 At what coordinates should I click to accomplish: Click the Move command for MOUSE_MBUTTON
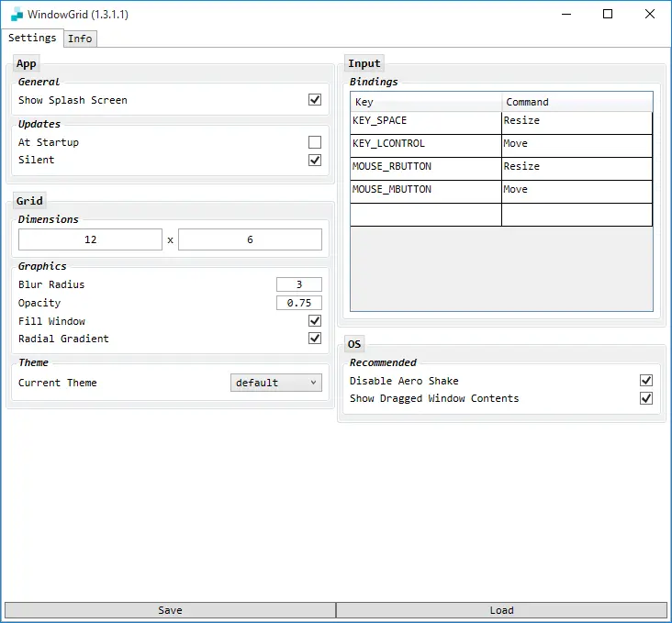click(577, 192)
